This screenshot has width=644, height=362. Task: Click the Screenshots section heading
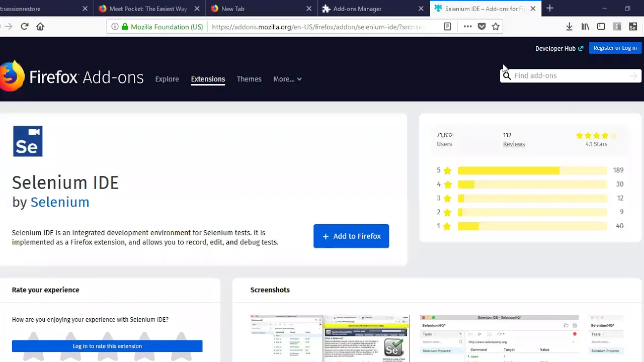pos(270,290)
